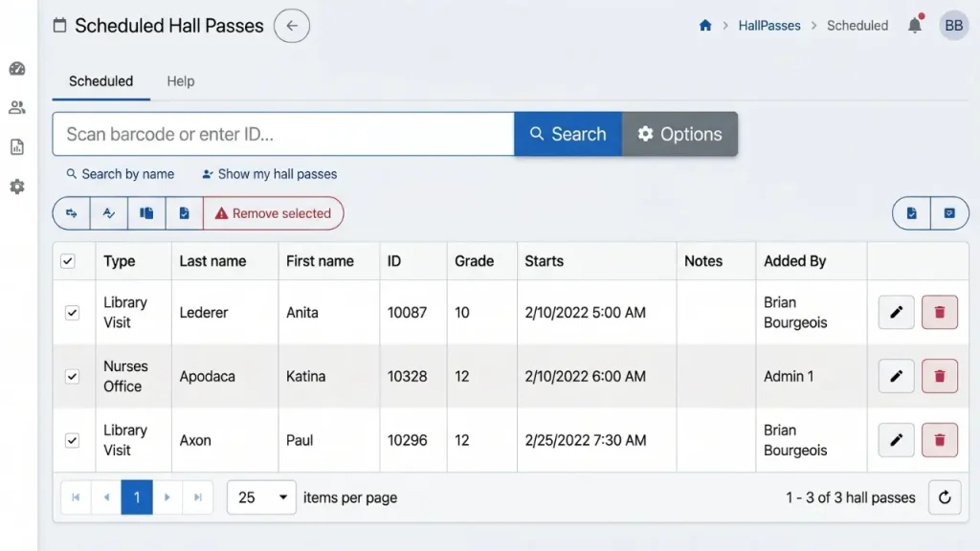The width and height of the screenshot is (980, 551).
Task: Go to the next page
Action: [x=167, y=497]
